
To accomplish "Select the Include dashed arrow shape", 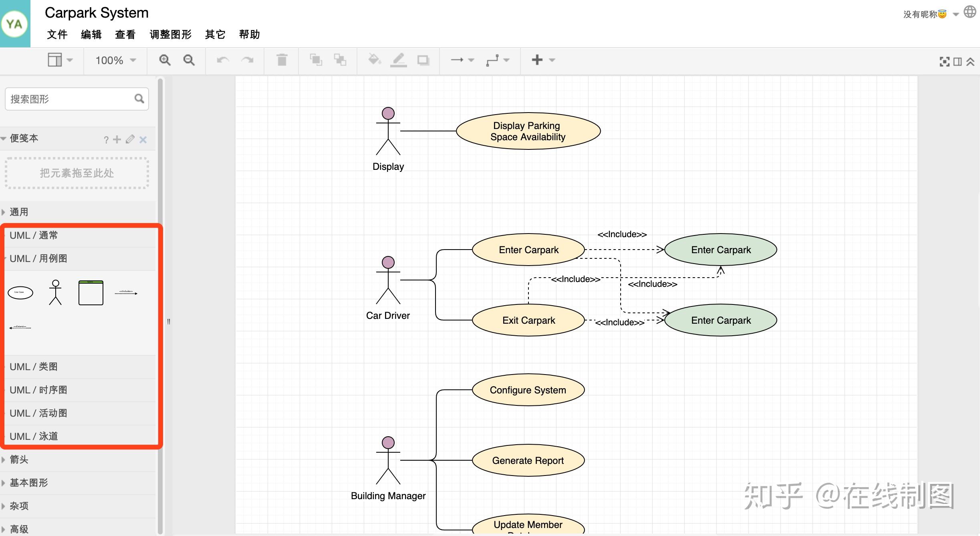I will [x=126, y=292].
